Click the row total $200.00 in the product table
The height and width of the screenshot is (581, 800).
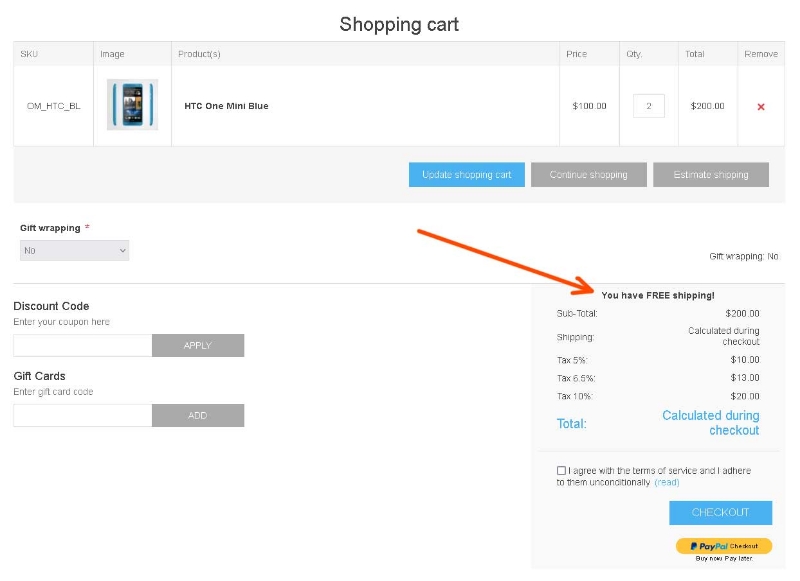click(708, 106)
